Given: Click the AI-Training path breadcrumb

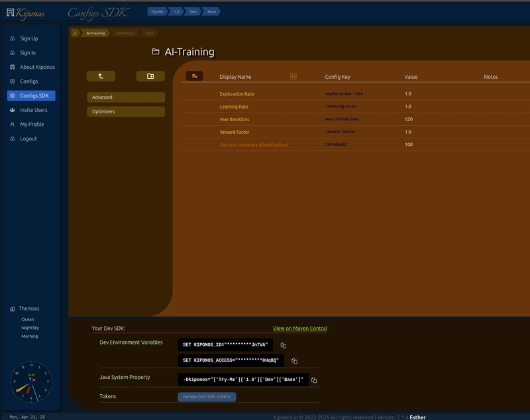Looking at the screenshot, I should tap(95, 33).
